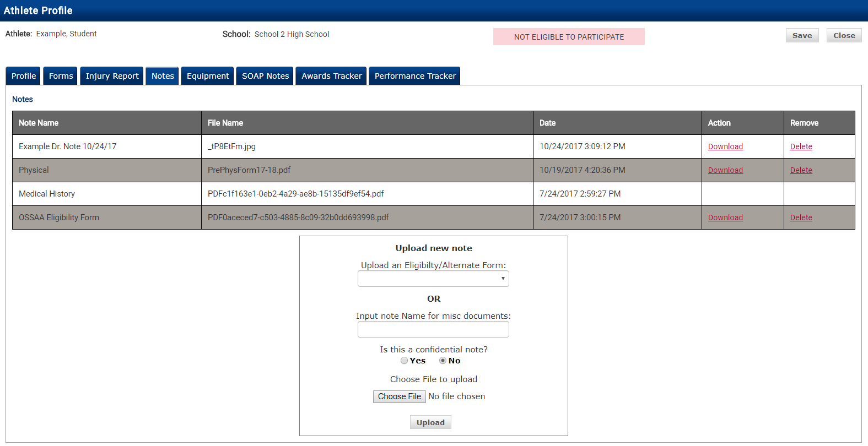The width and height of the screenshot is (868, 446).
Task: Open the Injury Report tab
Action: coord(112,76)
